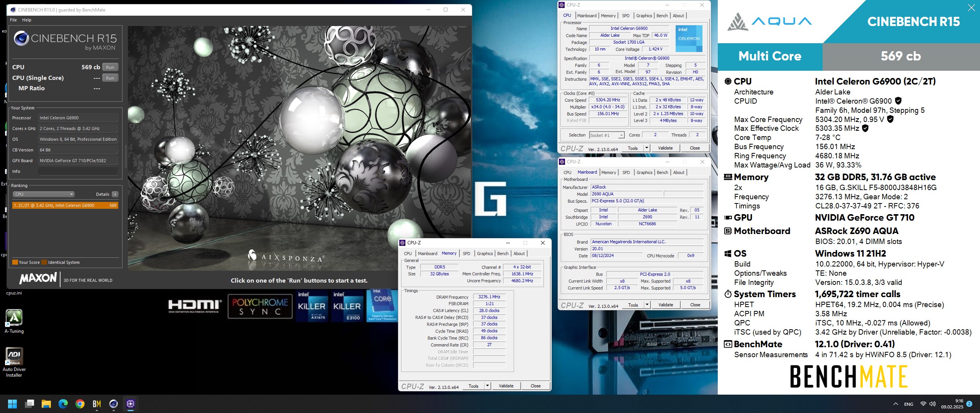Open network status tray icon

click(923, 404)
